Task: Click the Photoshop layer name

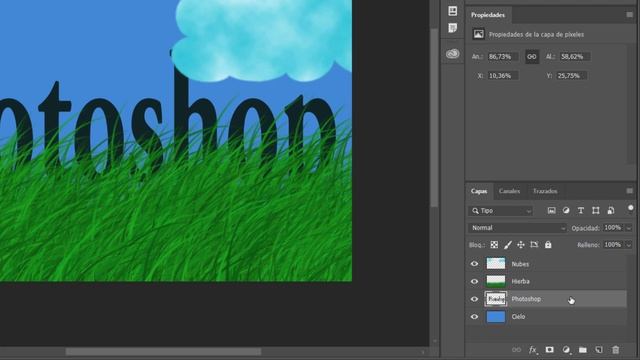Action: [526, 299]
